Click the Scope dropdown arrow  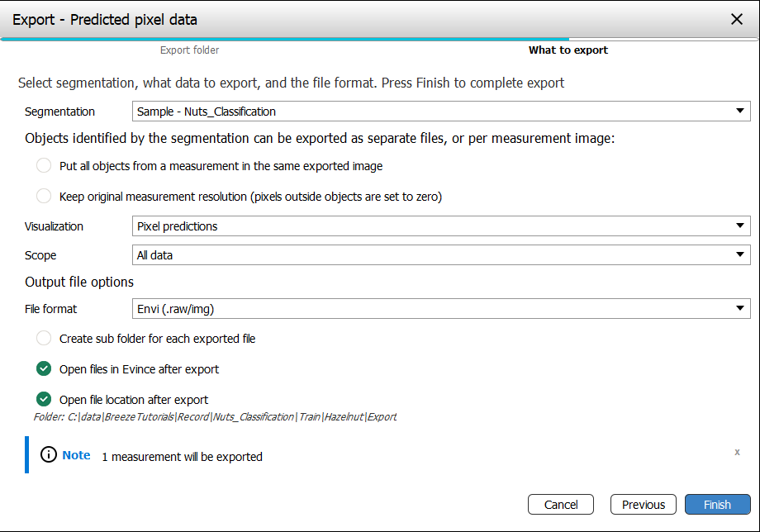coord(740,255)
